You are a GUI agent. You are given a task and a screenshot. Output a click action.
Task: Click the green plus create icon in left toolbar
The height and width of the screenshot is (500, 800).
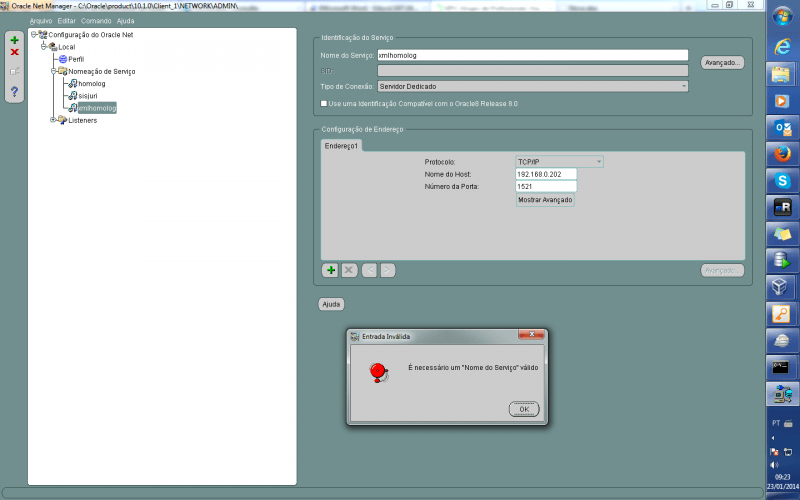tap(14, 40)
